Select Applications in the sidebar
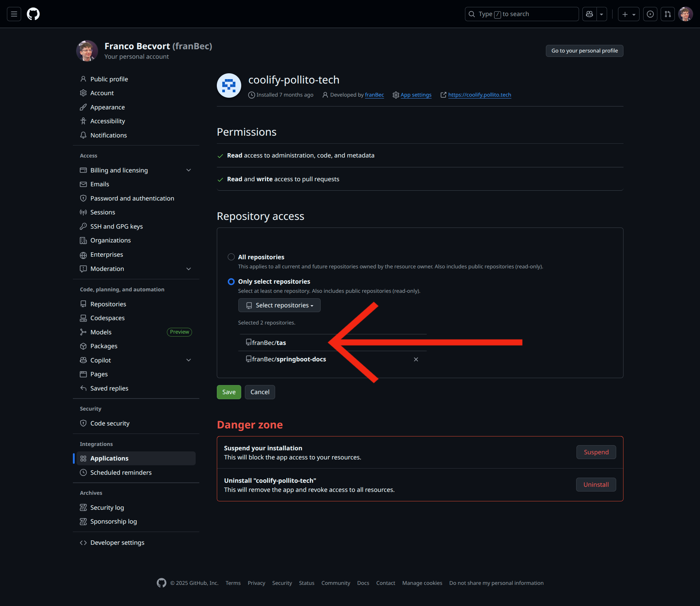700x606 pixels. coord(109,458)
